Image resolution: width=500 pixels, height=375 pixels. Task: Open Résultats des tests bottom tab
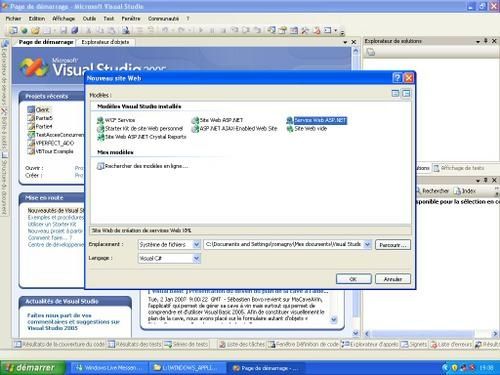click(135, 344)
